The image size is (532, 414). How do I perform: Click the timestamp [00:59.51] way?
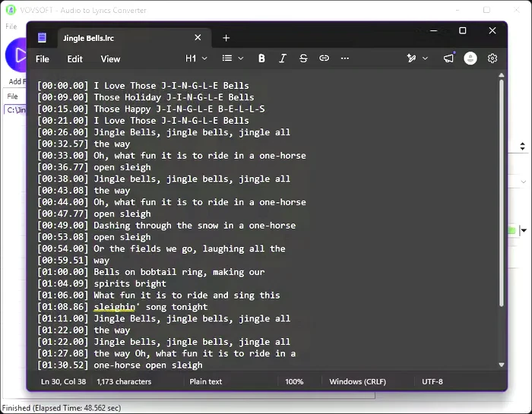73,261
